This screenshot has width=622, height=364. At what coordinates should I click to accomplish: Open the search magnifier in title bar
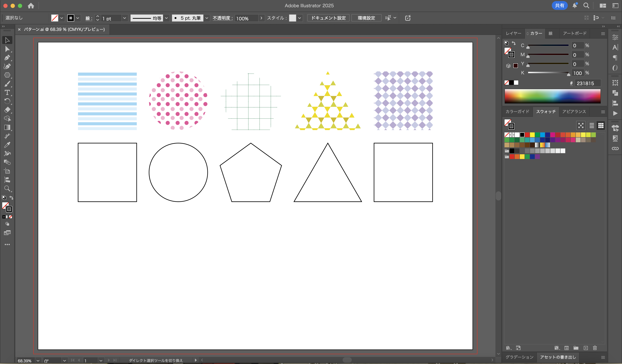pyautogui.click(x=586, y=5)
